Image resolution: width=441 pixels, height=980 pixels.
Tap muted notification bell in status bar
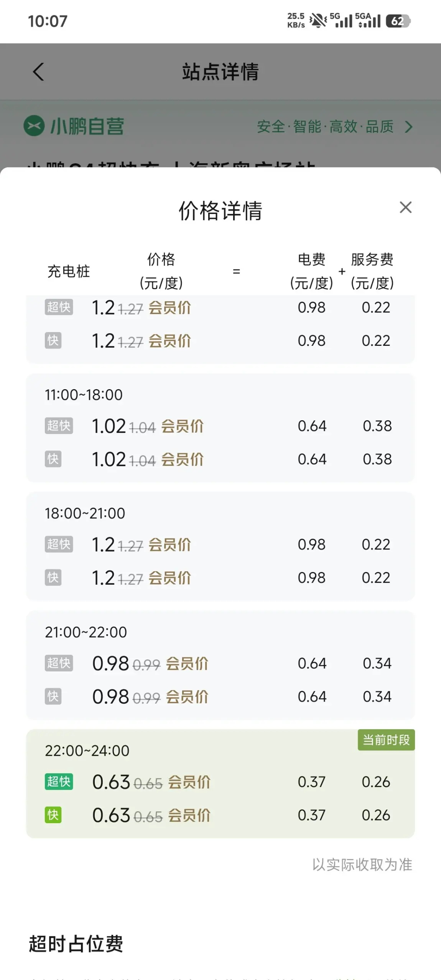click(318, 21)
